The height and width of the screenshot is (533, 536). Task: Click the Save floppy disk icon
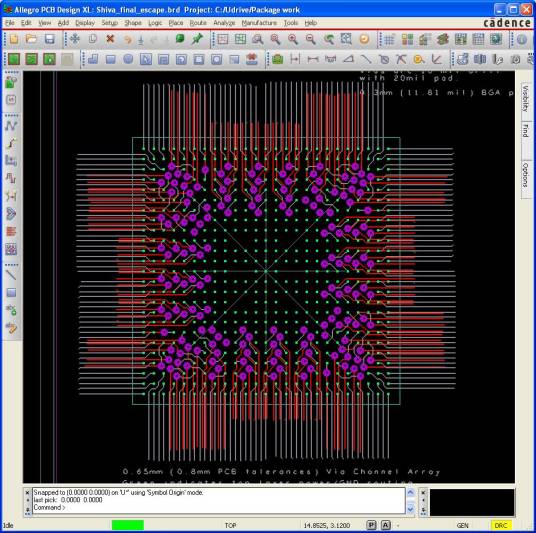point(50,39)
